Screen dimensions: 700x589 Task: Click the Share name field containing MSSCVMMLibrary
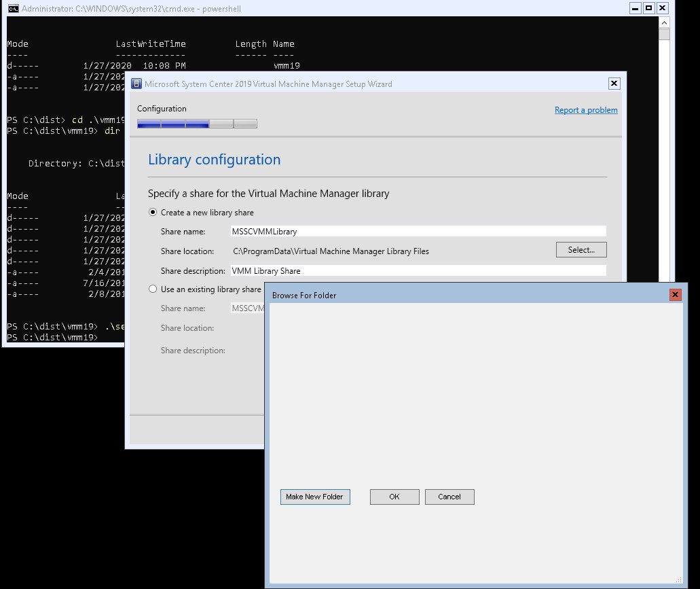pos(418,231)
